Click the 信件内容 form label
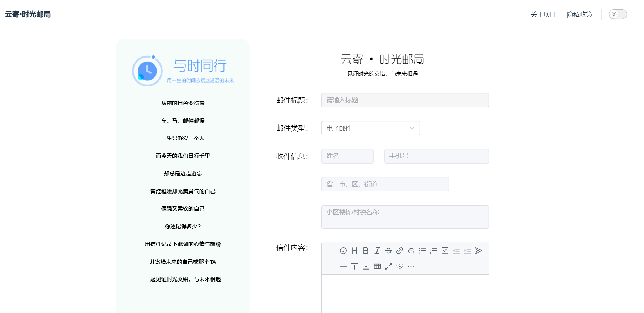644x313 pixels. point(292,248)
